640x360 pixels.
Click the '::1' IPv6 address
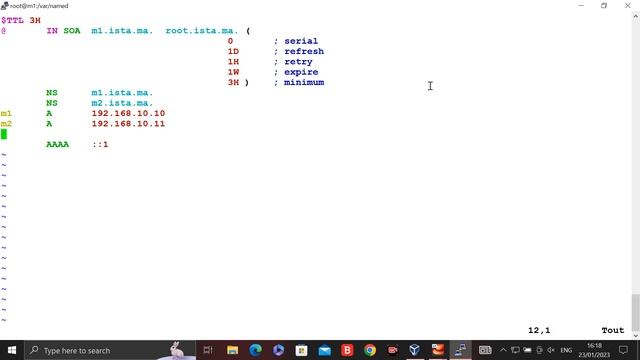100,144
